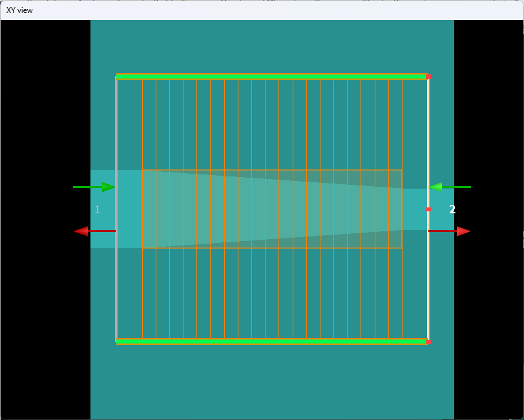Click the red handle at port 2
524x420 pixels.
point(428,209)
